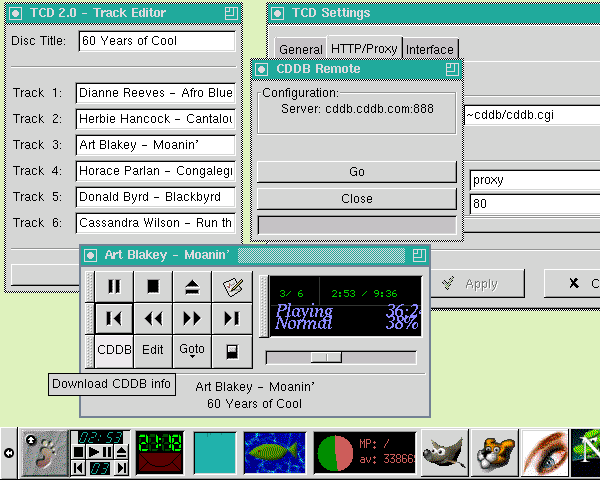
Task: Open the Goto track dropdown
Action: (x=192, y=350)
